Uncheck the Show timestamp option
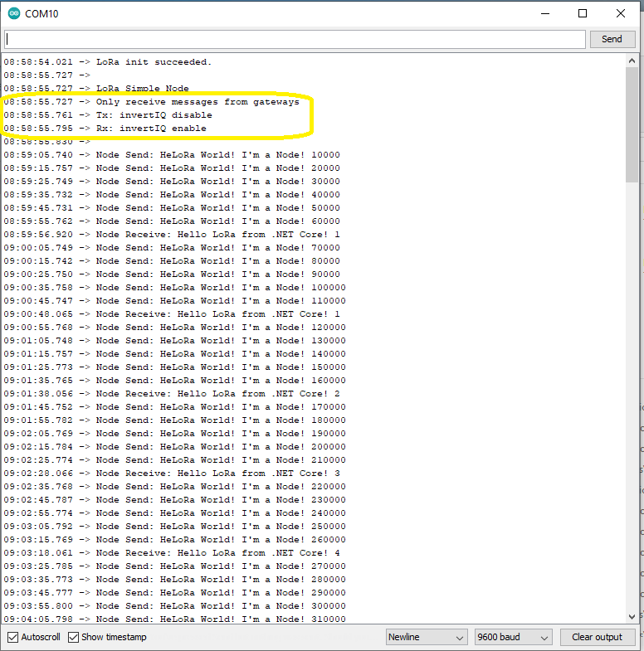 pos(74,637)
